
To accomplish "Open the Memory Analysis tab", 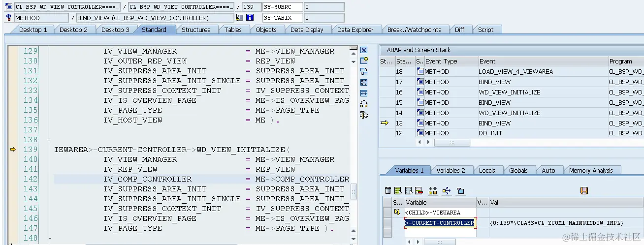I will click(591, 170).
